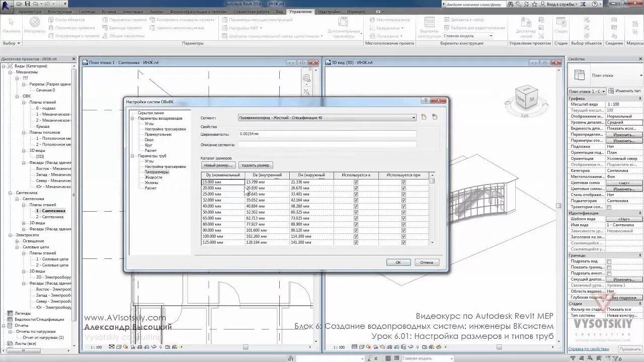
Task: Switch to the Вставка ribbon tab
Action: click(x=109, y=11)
